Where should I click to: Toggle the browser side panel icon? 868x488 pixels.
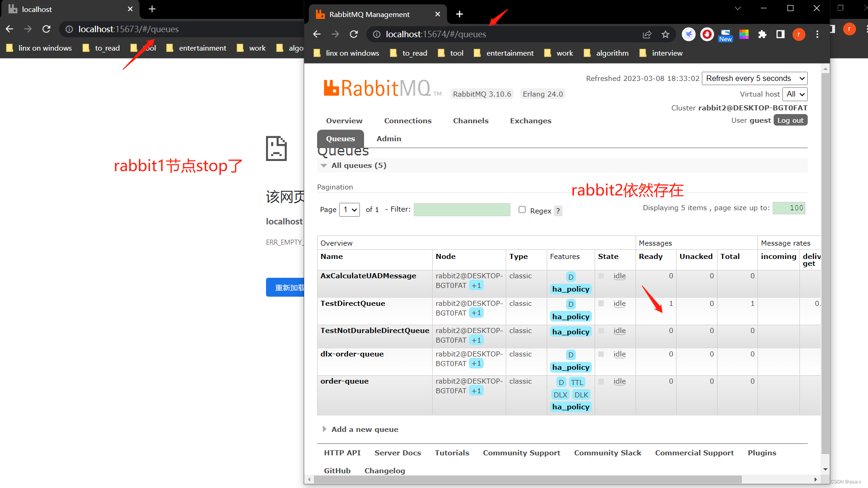780,34
